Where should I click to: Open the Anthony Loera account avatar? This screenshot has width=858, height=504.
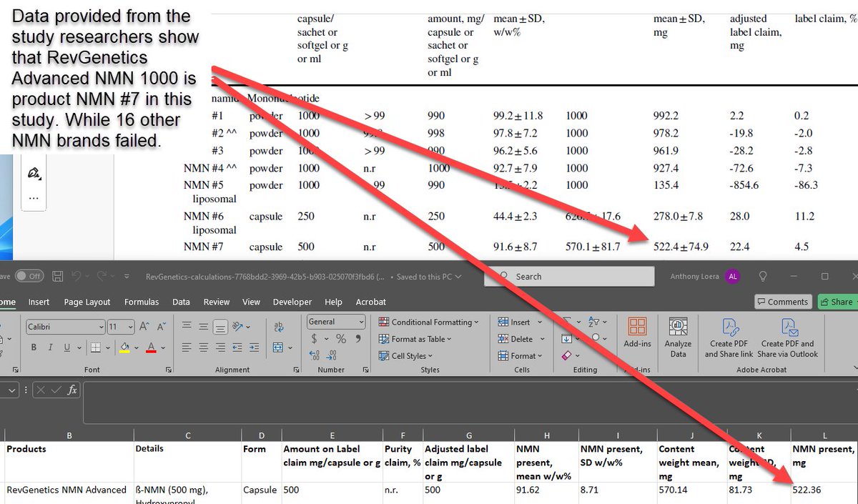732,276
